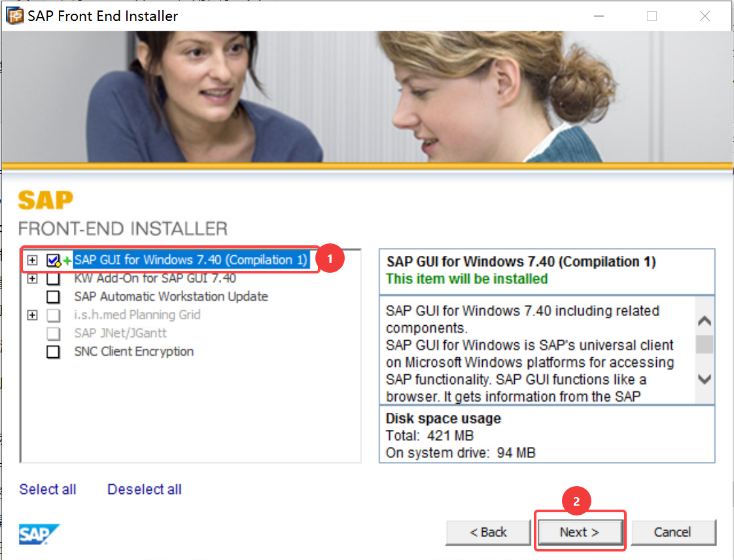Viewport: 734px width, 560px height.
Task: Go back with the < Back button
Action: tap(488, 533)
